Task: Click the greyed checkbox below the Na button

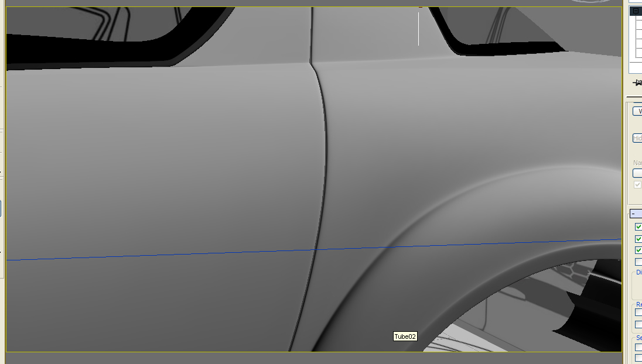Action: point(638,184)
